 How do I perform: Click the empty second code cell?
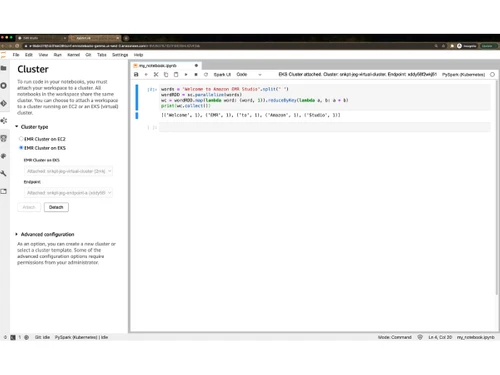(325, 127)
